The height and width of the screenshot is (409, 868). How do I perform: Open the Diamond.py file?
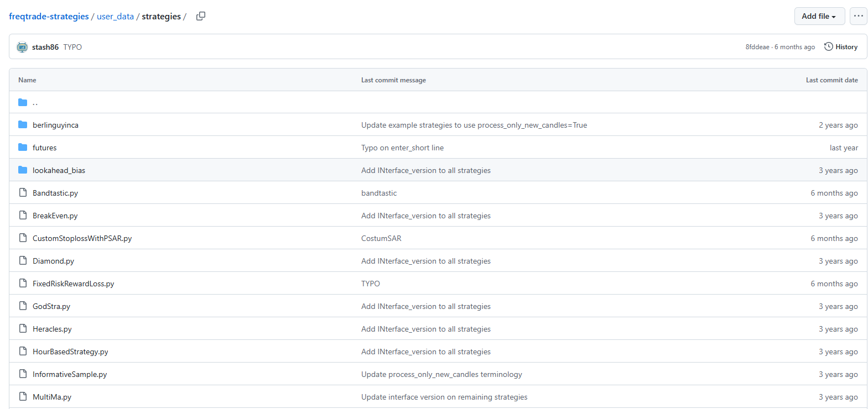point(53,261)
